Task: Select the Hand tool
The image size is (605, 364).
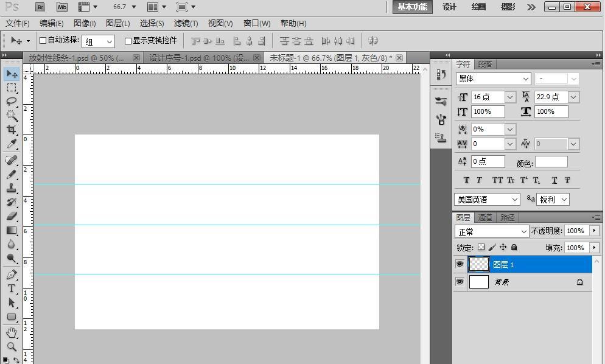Action: coord(12,332)
